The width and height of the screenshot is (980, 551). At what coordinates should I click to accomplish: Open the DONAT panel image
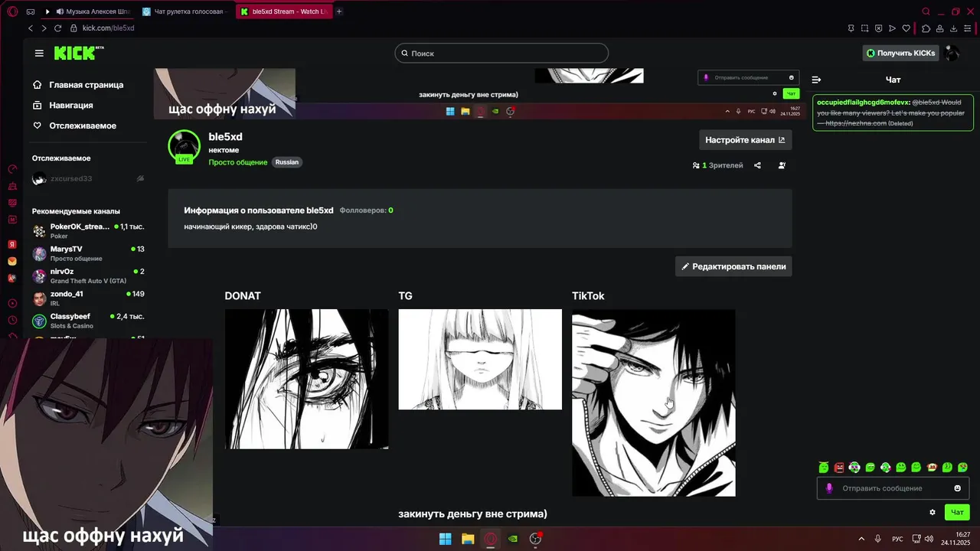click(306, 379)
